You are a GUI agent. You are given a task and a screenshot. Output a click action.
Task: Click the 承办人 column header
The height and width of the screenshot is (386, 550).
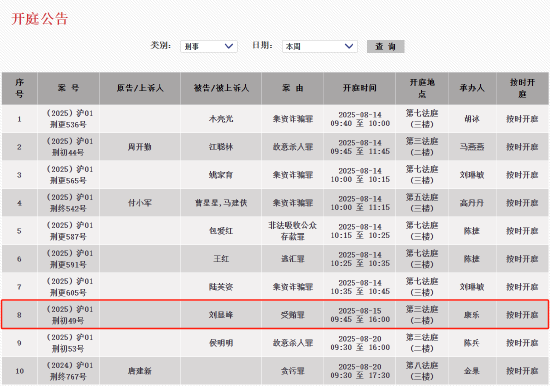tap(472, 88)
